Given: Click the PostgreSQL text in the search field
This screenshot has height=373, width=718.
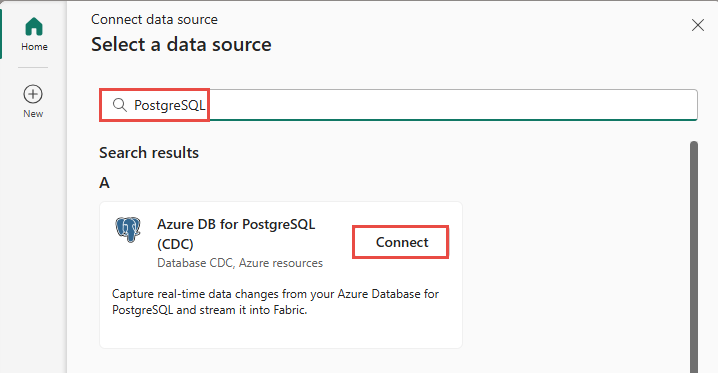Looking at the screenshot, I should 169,106.
